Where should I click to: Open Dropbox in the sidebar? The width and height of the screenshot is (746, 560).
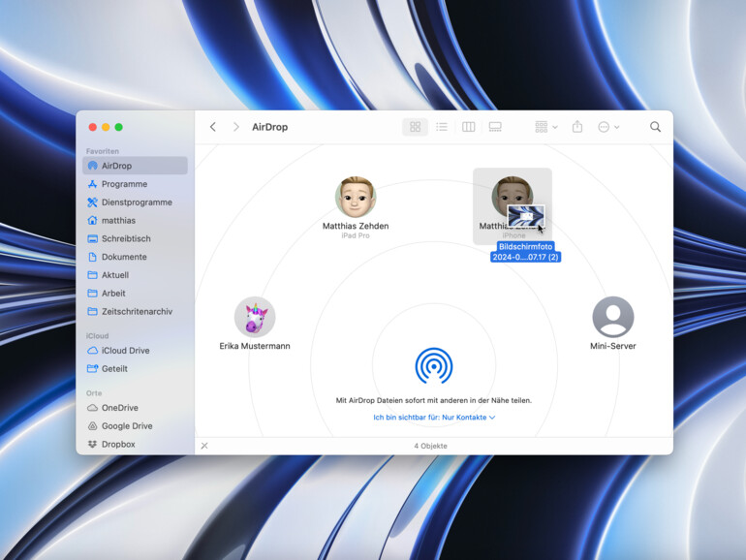point(135,444)
